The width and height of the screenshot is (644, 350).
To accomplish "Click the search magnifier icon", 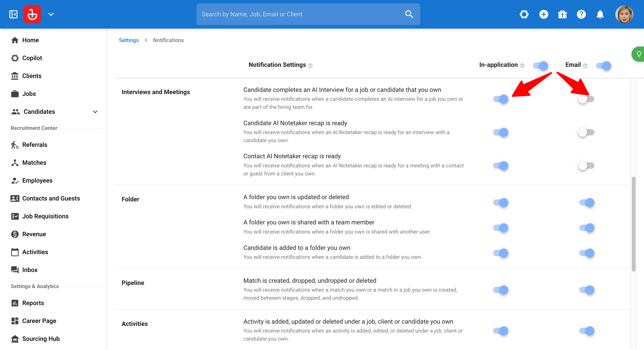I will 409,14.
